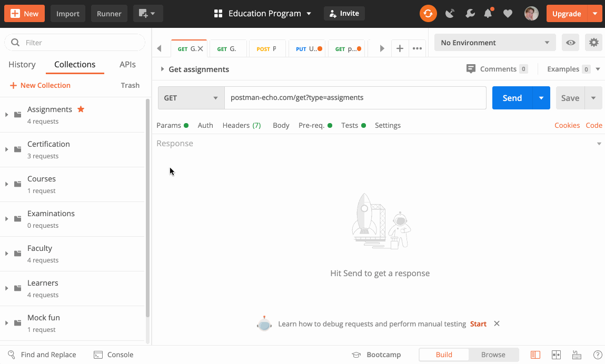Open the heart resources icon
Image resolution: width=605 pixels, height=364 pixels.
click(x=508, y=13)
